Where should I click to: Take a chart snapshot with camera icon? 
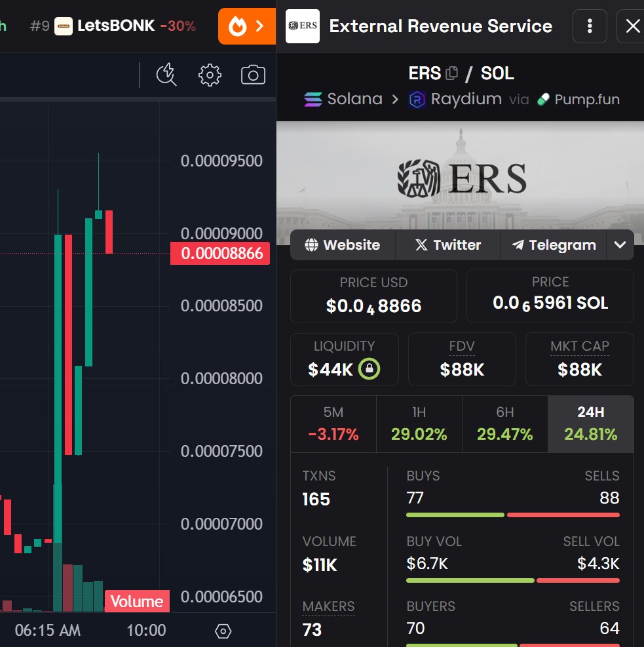click(253, 75)
